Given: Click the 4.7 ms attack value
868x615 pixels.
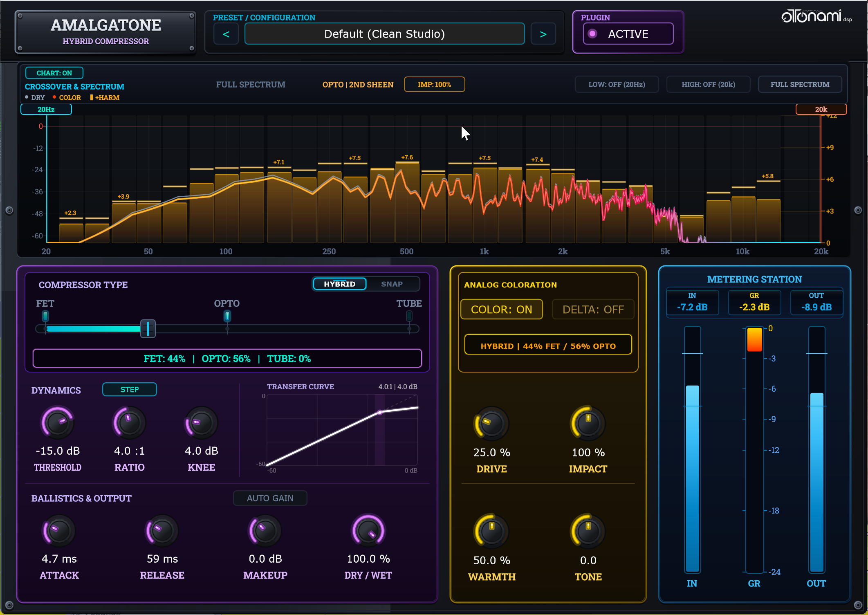Looking at the screenshot, I should (59, 559).
